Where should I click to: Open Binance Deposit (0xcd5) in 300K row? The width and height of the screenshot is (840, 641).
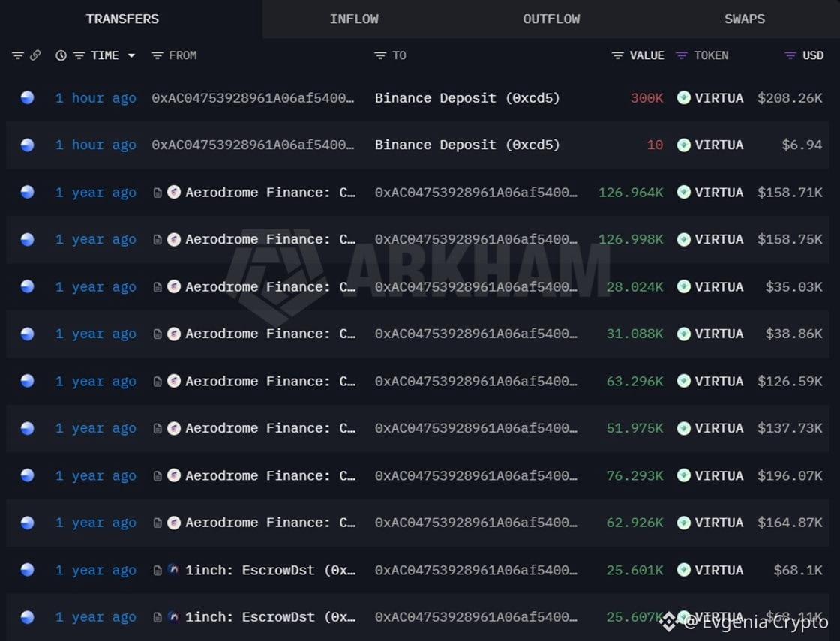(x=467, y=98)
